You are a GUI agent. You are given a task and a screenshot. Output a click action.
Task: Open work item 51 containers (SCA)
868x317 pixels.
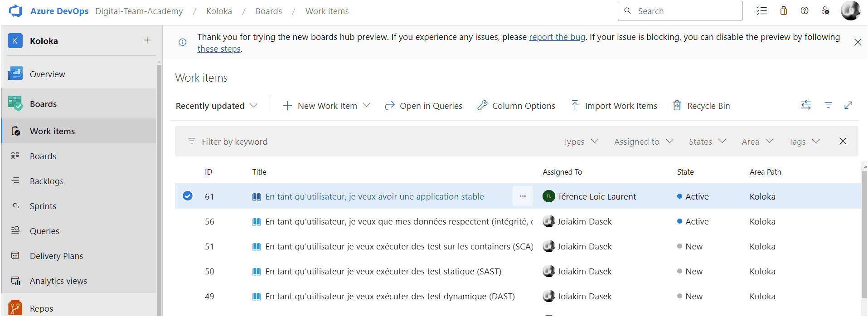click(399, 246)
